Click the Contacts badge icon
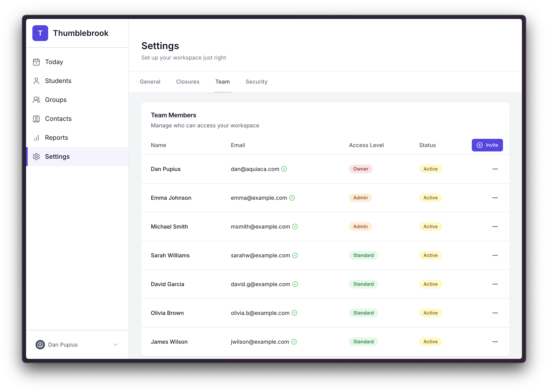 tap(36, 119)
